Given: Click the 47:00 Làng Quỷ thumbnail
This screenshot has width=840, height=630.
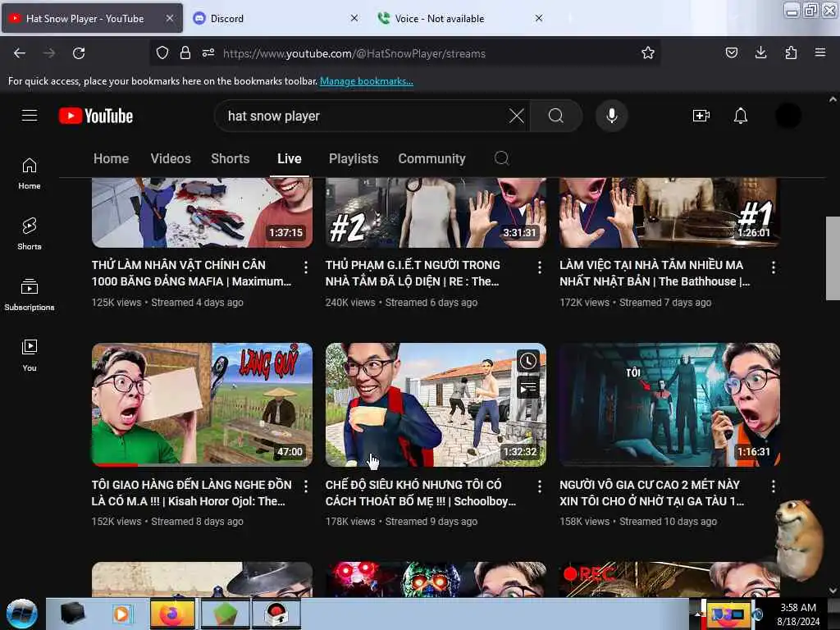Looking at the screenshot, I should tap(202, 404).
